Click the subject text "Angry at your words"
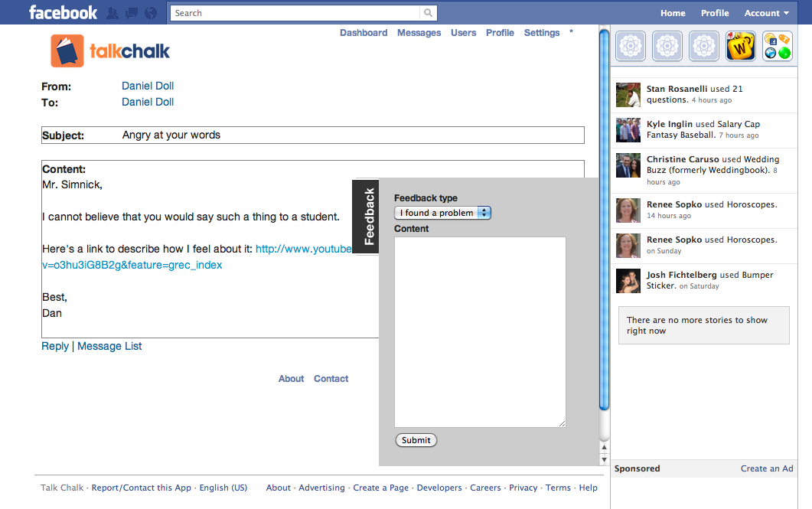The image size is (812, 509). (x=171, y=135)
